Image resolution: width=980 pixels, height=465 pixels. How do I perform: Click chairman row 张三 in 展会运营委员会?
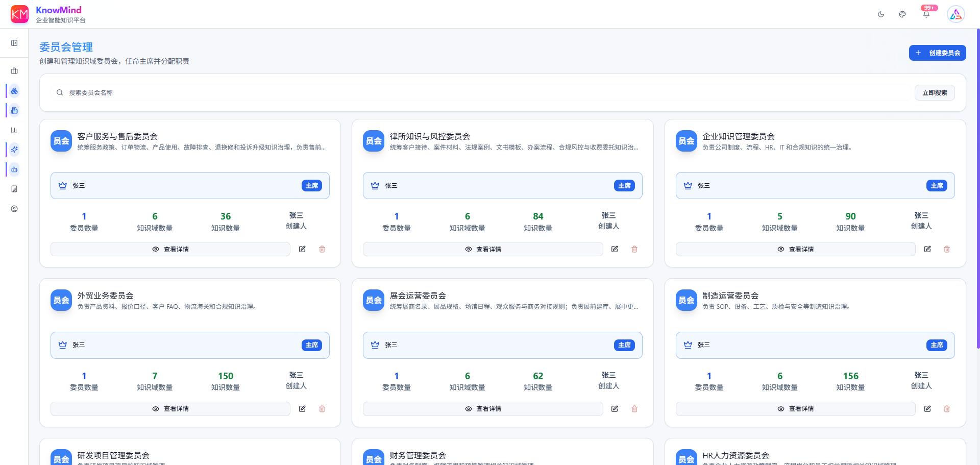click(x=502, y=345)
